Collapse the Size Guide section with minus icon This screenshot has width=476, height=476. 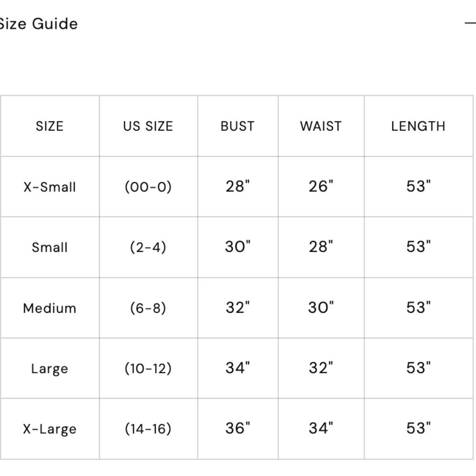[470, 23]
